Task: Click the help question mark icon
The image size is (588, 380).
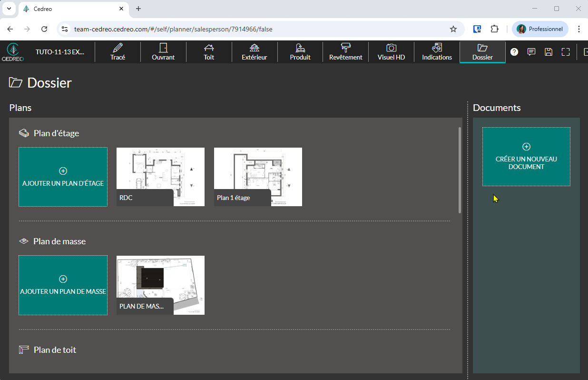Action: [x=514, y=52]
